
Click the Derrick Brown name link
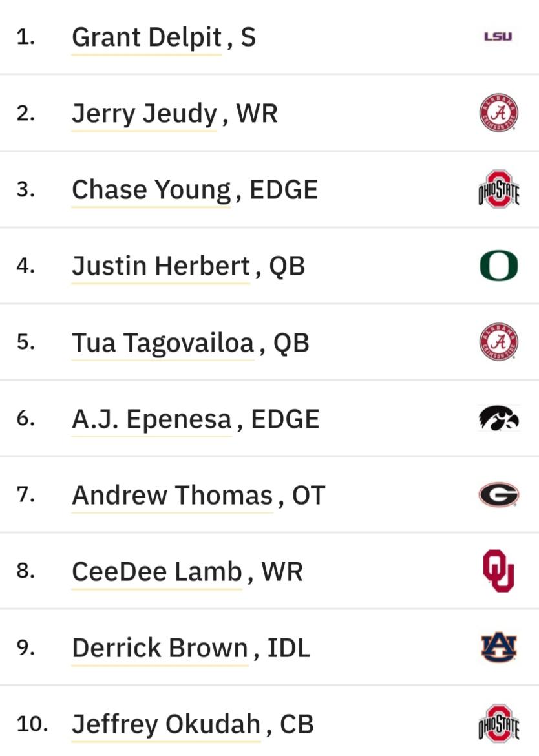coord(160,647)
